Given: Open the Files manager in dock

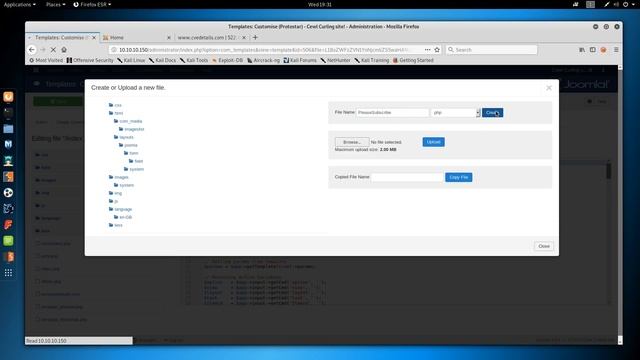Looking at the screenshot, I should click(x=8, y=129).
